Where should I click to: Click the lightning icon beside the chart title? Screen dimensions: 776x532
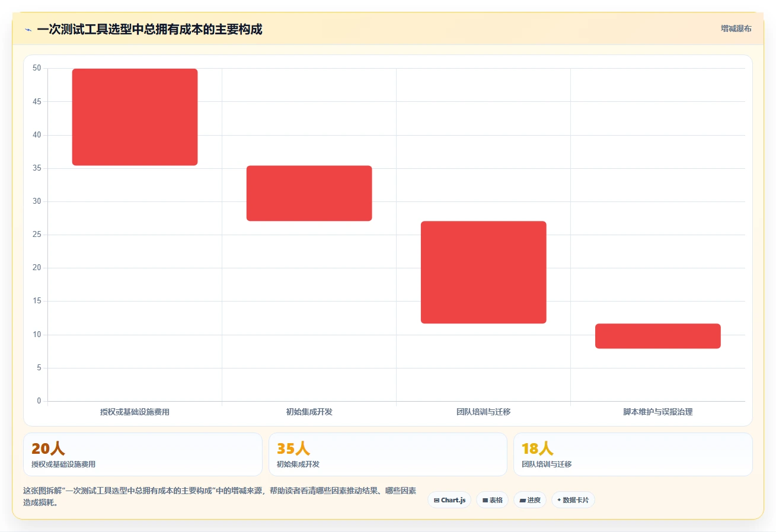point(28,30)
